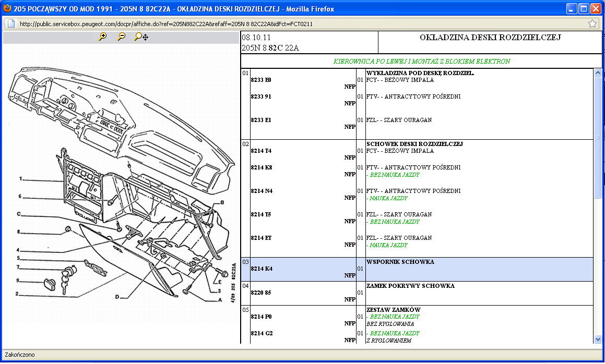Bookmark this page with the star icon
Viewport: 605px width, 364px height.
click(x=592, y=23)
